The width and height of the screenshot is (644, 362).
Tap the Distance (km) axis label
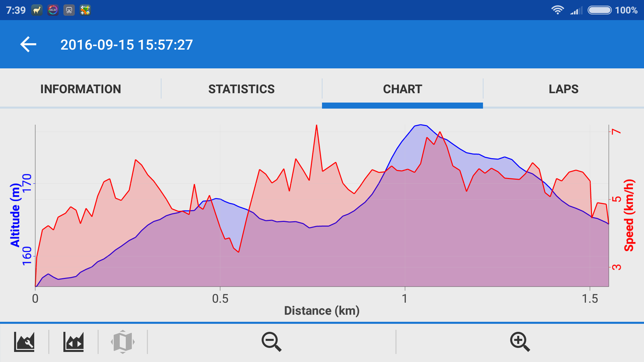(x=322, y=311)
